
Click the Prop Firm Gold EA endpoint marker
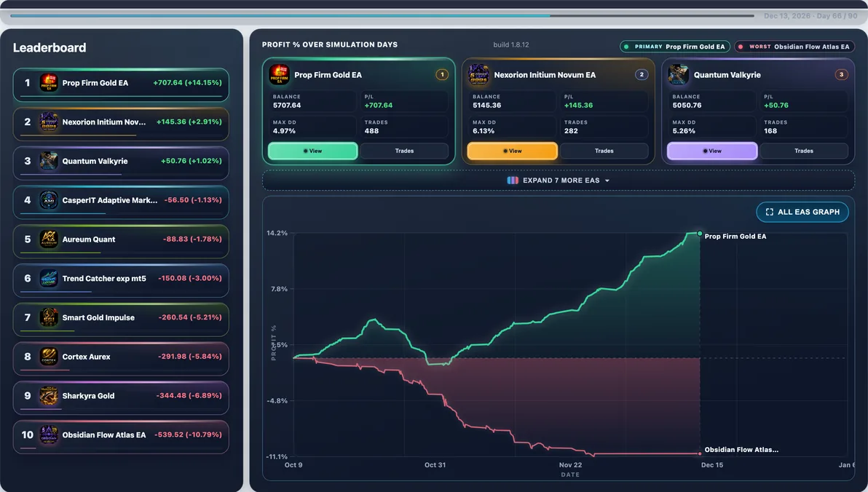tap(700, 234)
